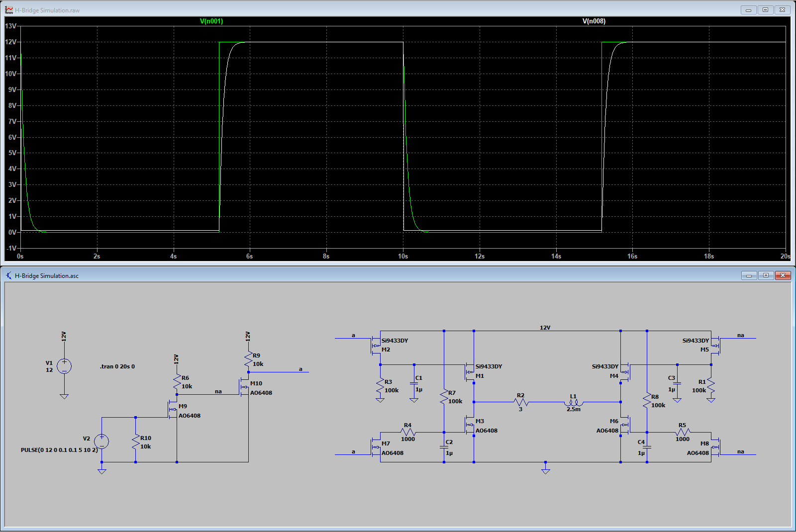796x532 pixels.
Task: Select the M1 Si9433DY MOSFET symbol
Action: coord(470,371)
